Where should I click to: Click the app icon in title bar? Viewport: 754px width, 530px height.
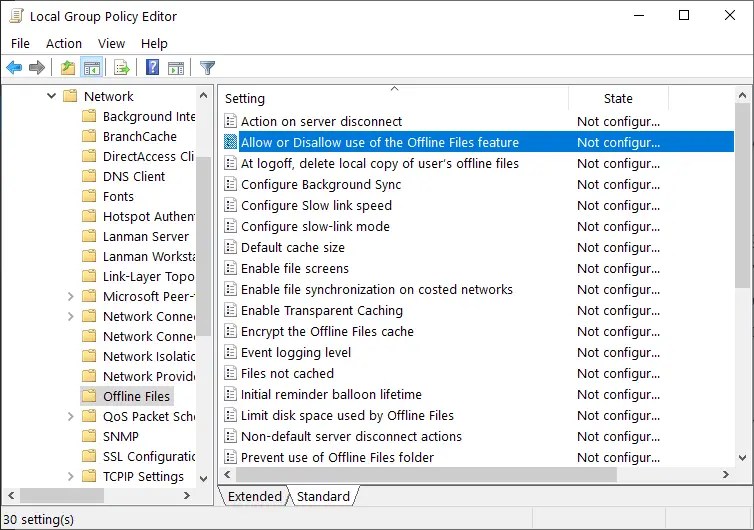(16, 16)
